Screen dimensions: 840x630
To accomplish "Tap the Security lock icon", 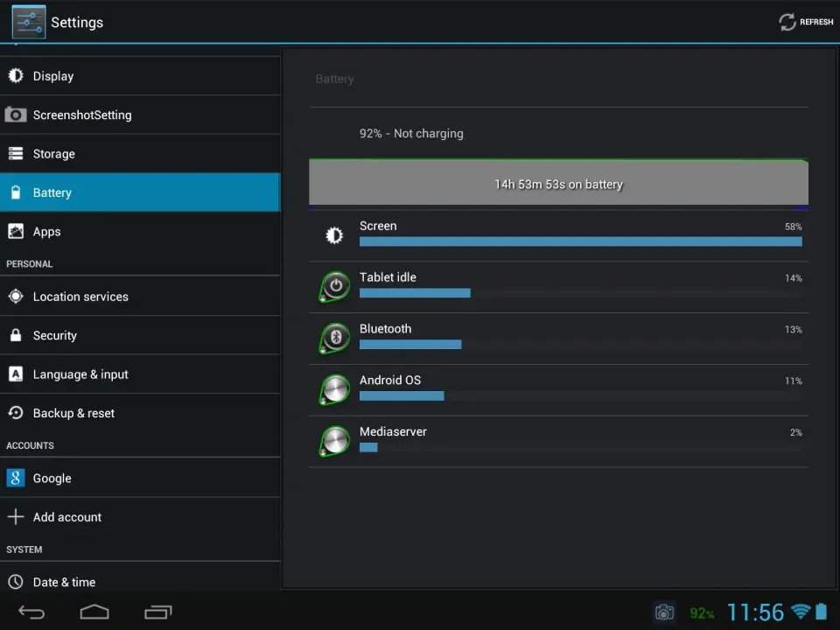I will pyautogui.click(x=16, y=336).
